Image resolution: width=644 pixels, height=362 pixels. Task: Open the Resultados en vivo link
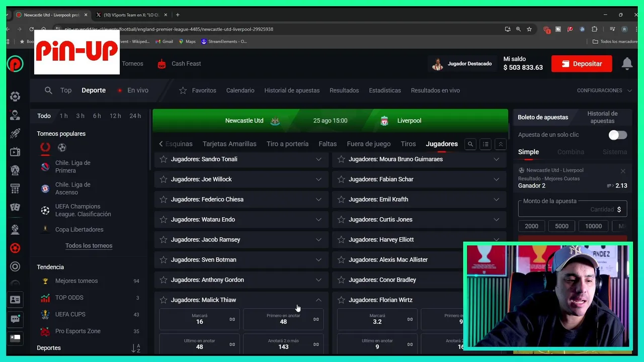point(435,90)
